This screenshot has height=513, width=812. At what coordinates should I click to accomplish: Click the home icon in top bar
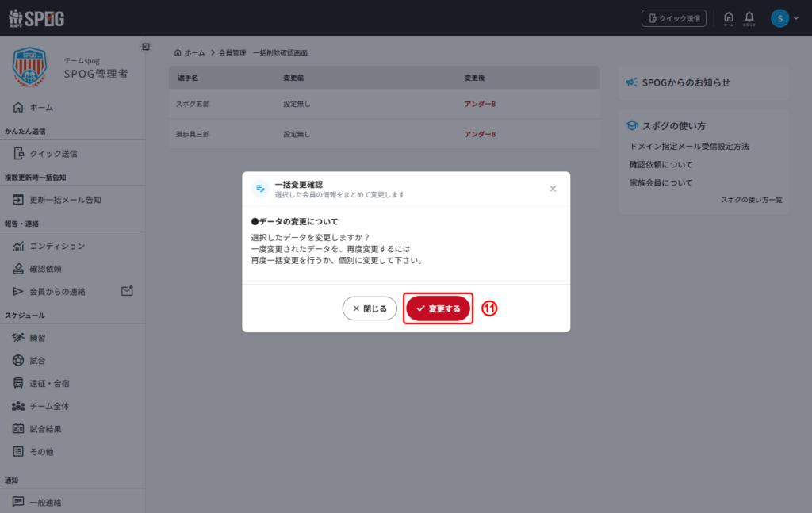(729, 18)
